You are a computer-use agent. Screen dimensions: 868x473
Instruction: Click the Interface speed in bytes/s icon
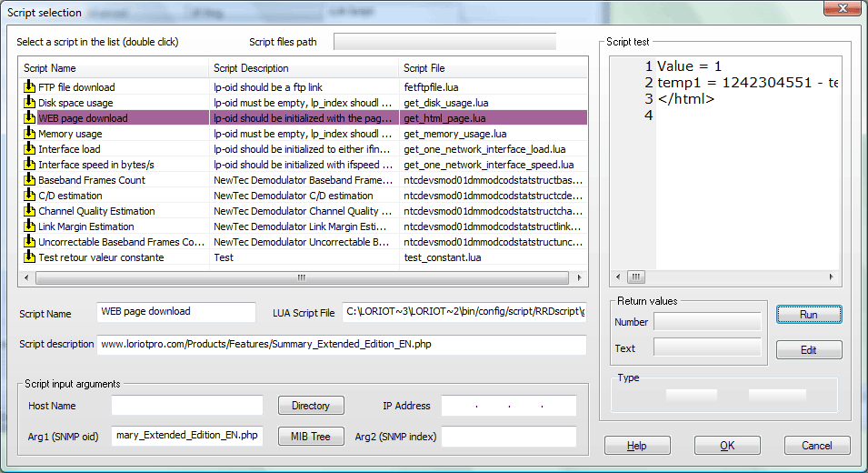(29, 164)
